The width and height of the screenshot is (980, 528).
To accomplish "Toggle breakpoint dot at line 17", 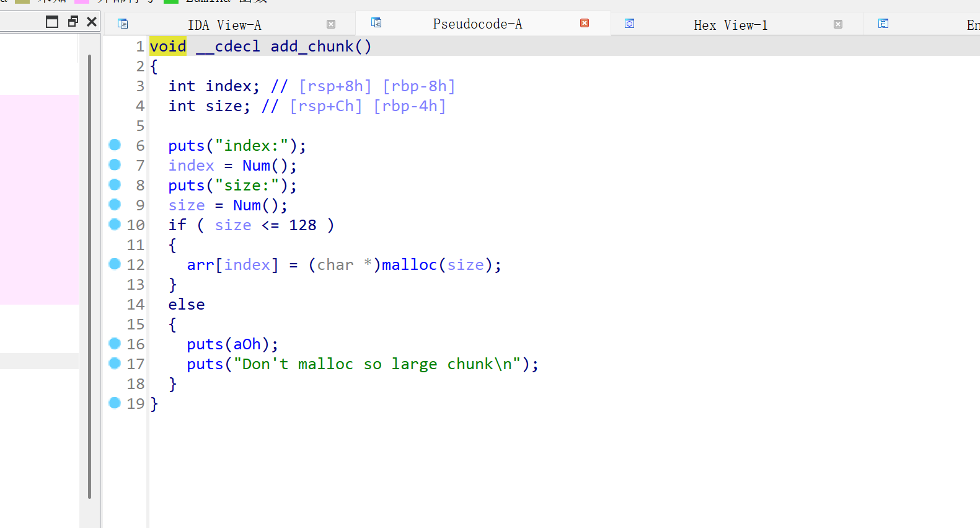I will [x=115, y=364].
